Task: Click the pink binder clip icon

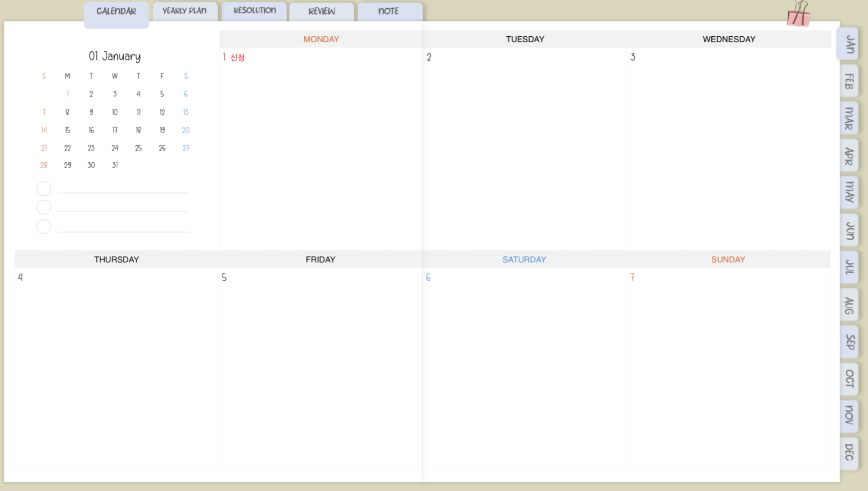Action: (x=799, y=14)
